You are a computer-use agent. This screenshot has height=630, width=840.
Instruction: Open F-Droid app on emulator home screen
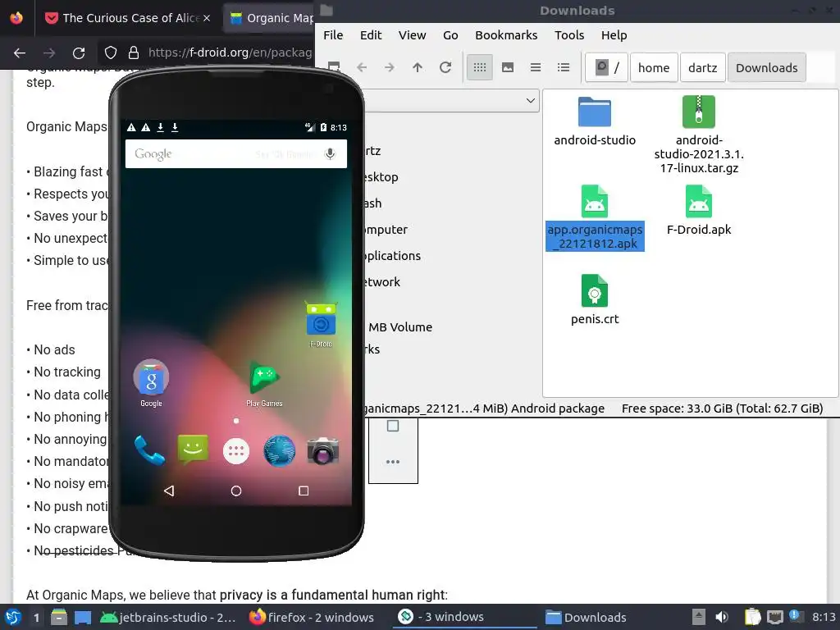coord(321,324)
